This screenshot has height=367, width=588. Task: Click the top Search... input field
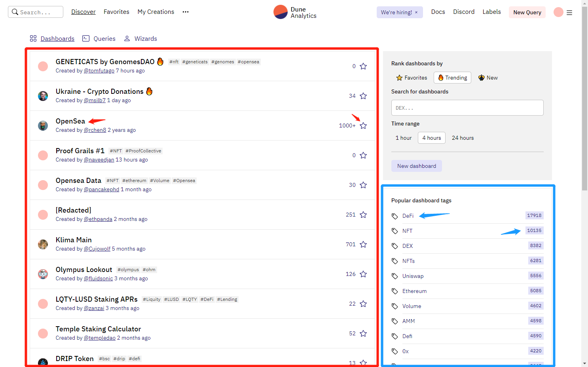click(36, 12)
